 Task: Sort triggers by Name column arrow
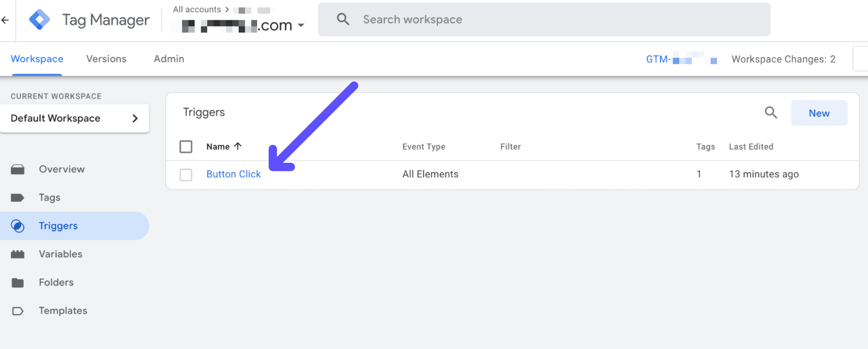pyautogui.click(x=238, y=146)
